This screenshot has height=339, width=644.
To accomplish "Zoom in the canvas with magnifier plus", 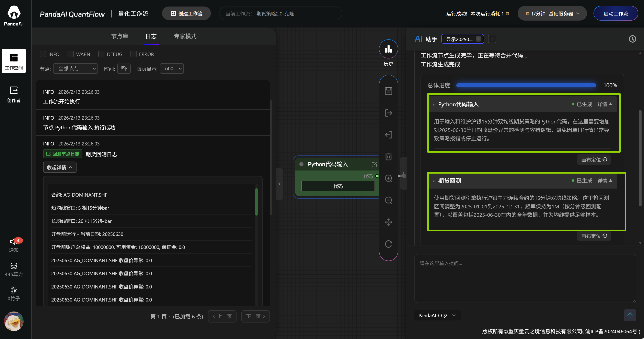I will coord(388,178).
